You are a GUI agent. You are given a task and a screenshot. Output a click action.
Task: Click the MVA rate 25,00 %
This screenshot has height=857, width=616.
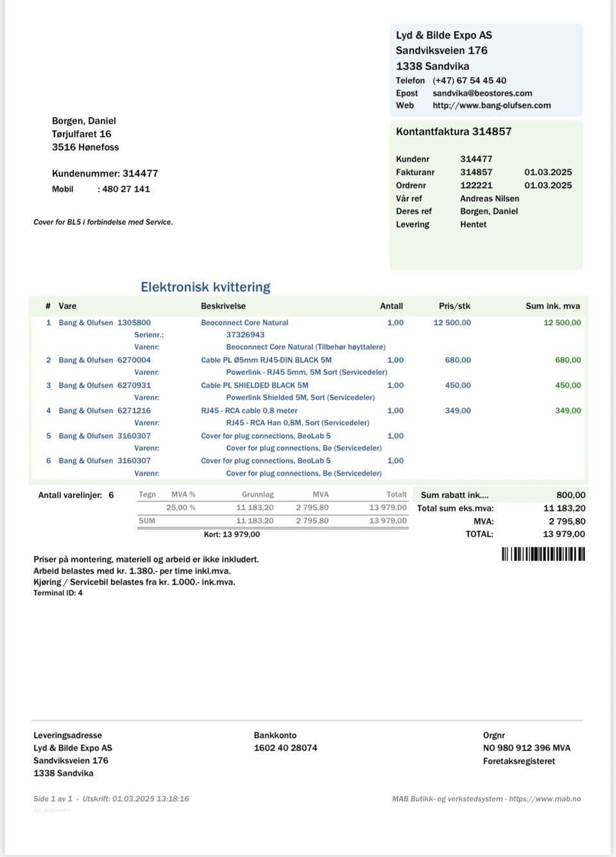(x=181, y=507)
